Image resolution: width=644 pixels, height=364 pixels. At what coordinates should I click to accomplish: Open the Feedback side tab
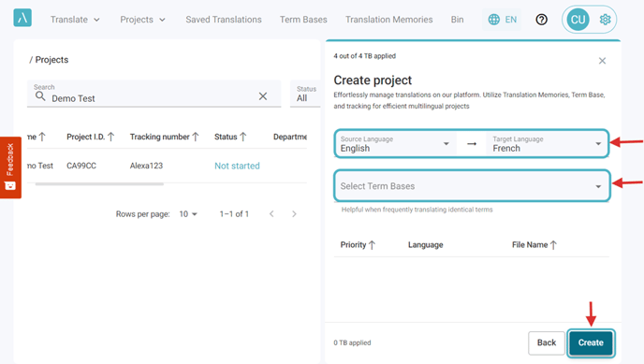[x=10, y=167]
